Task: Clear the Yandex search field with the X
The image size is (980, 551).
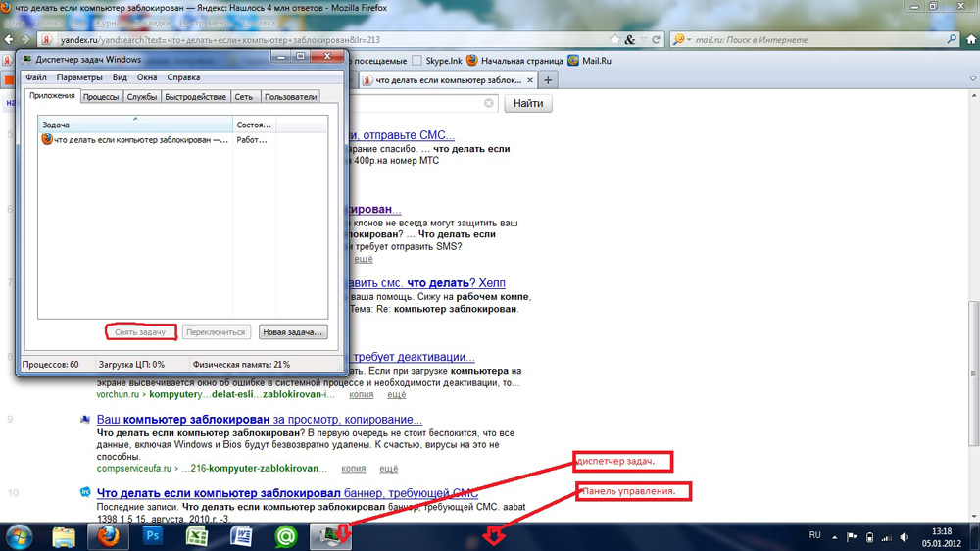Action: pyautogui.click(x=489, y=103)
